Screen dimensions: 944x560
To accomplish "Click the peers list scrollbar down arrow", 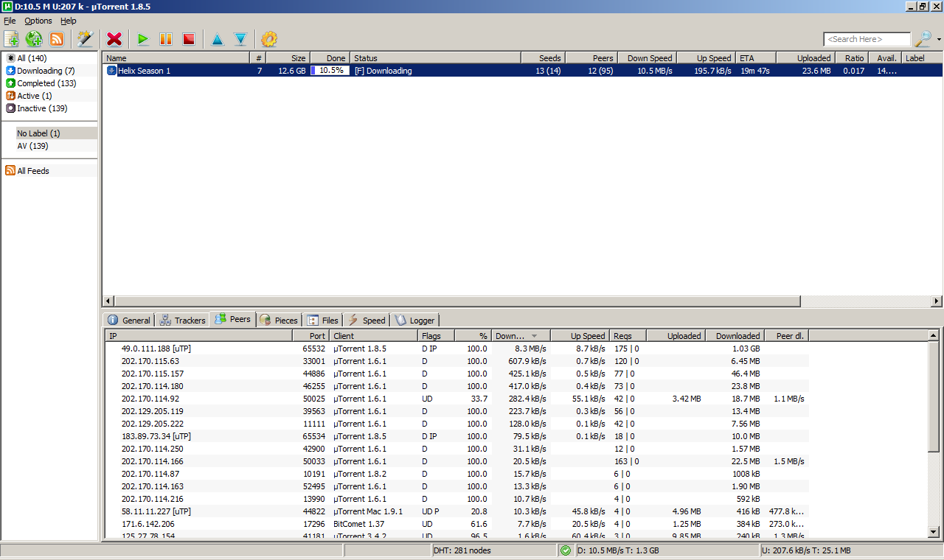I will 933,532.
